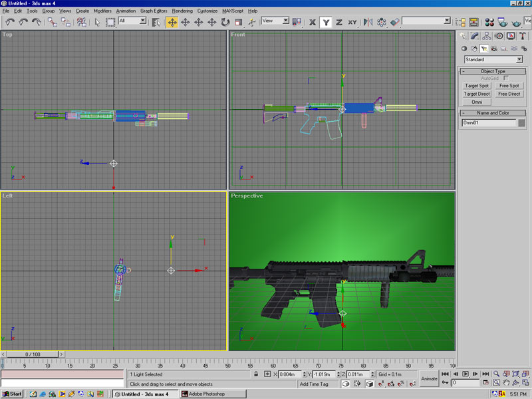Click the object color swatch beside Omni01
This screenshot has width=532, height=399.
click(x=522, y=123)
